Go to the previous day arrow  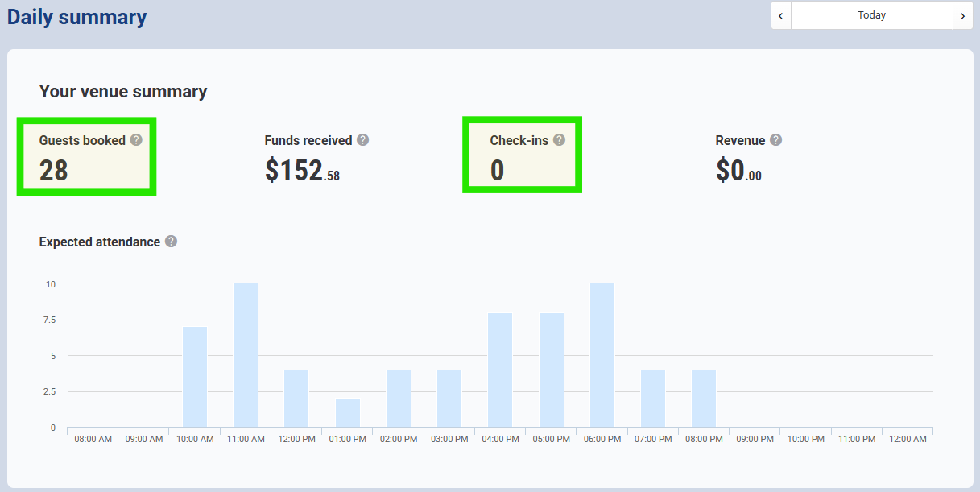coord(780,15)
